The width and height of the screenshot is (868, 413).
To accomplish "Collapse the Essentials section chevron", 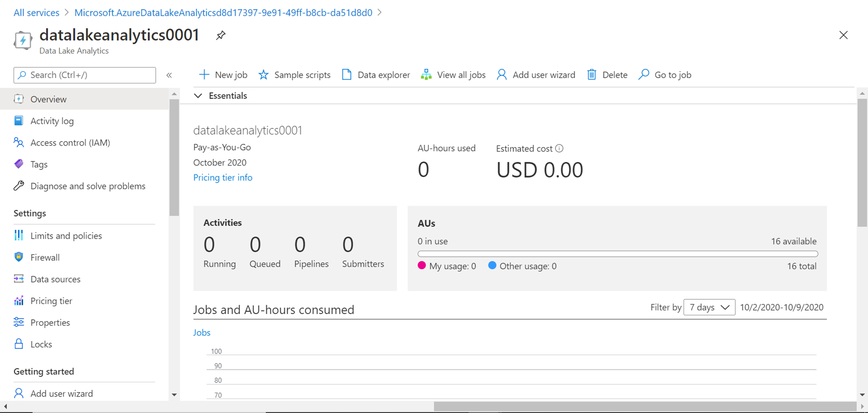I will 198,96.
